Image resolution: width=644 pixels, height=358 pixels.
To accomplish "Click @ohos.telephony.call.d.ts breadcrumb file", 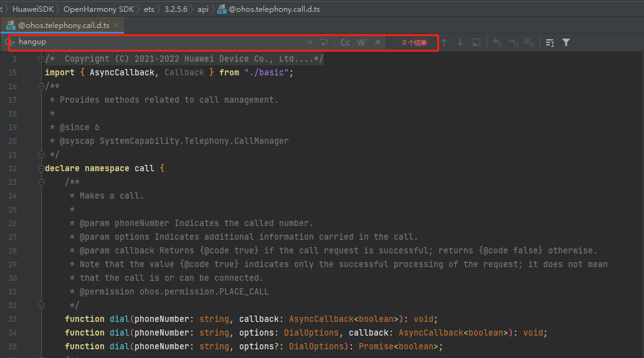I will 274,9.
